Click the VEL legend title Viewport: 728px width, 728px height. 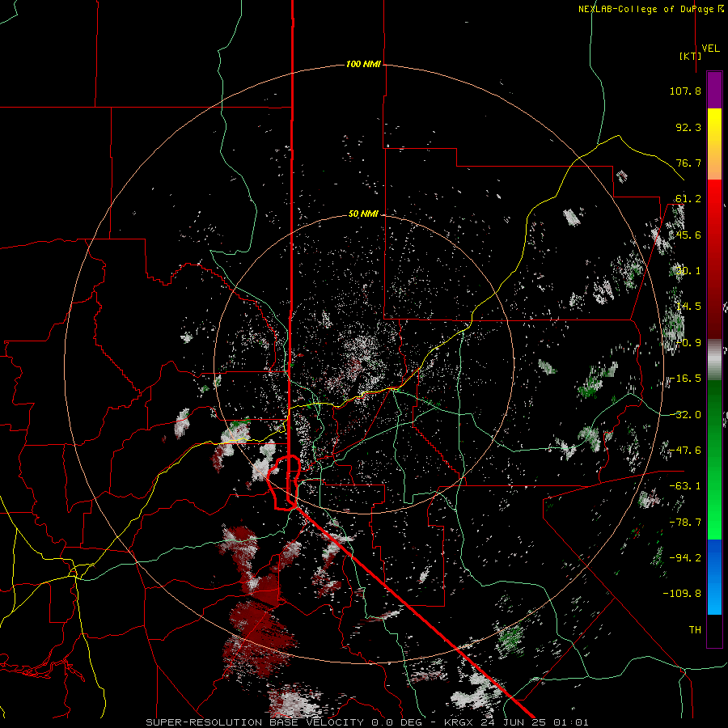tap(710, 49)
